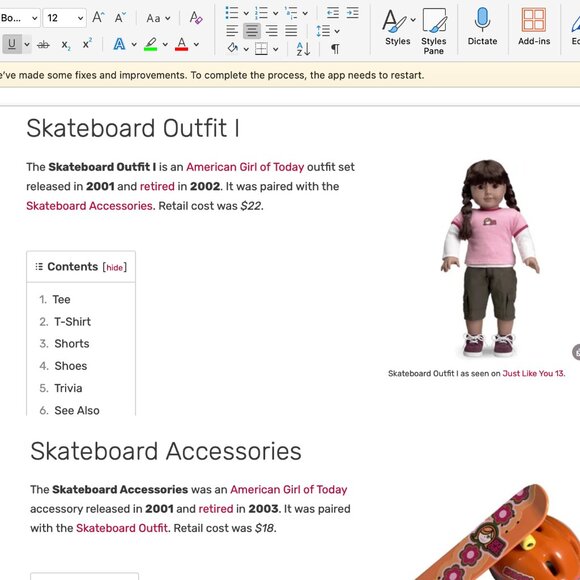This screenshot has width=580, height=580.
Task: Open the numbering dropdown arrow
Action: tap(276, 14)
